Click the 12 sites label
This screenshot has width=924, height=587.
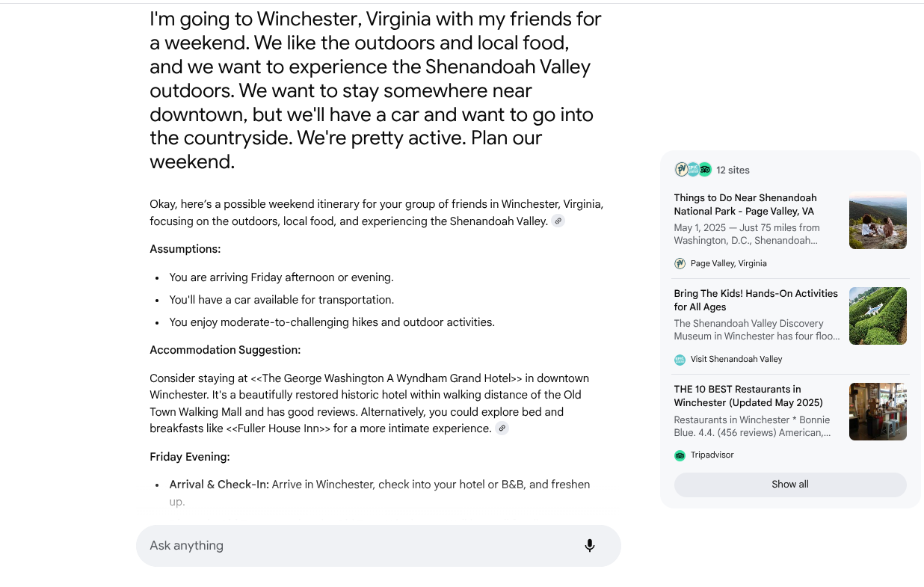733,170
